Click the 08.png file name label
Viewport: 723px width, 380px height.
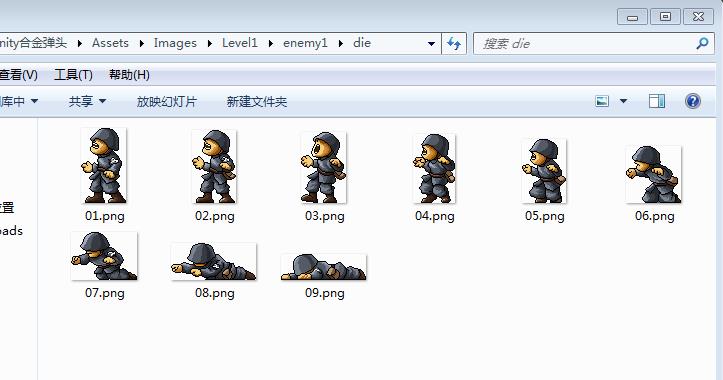[x=214, y=293]
